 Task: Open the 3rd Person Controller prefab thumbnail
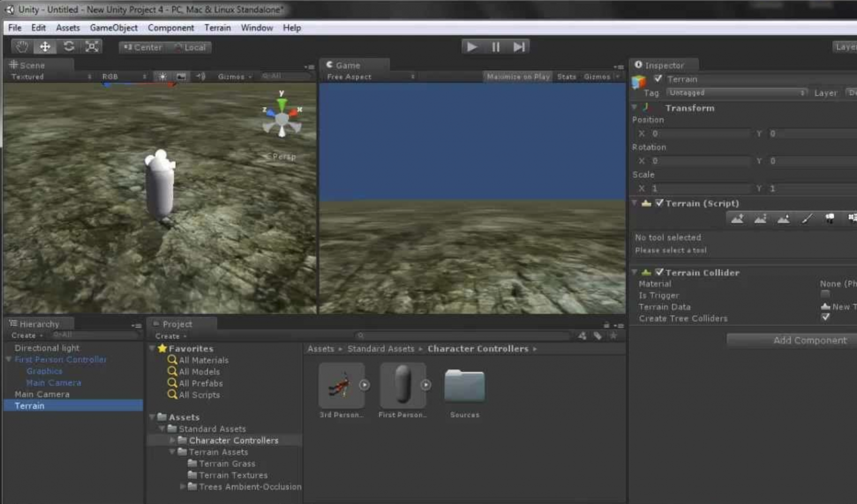pyautogui.click(x=341, y=385)
